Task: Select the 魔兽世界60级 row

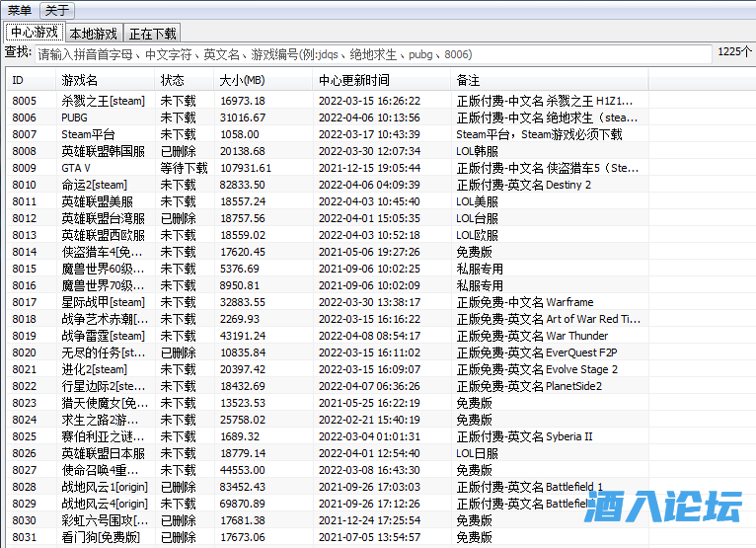Action: [328, 269]
